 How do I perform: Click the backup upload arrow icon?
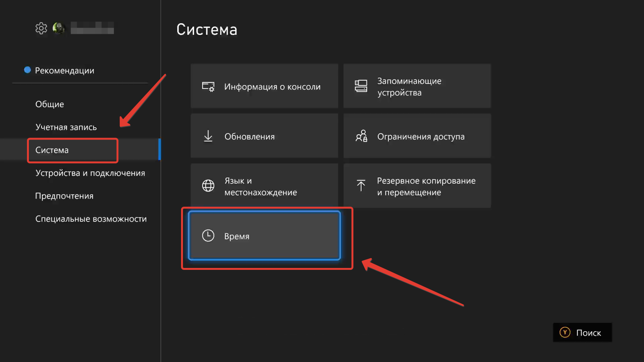tap(361, 186)
